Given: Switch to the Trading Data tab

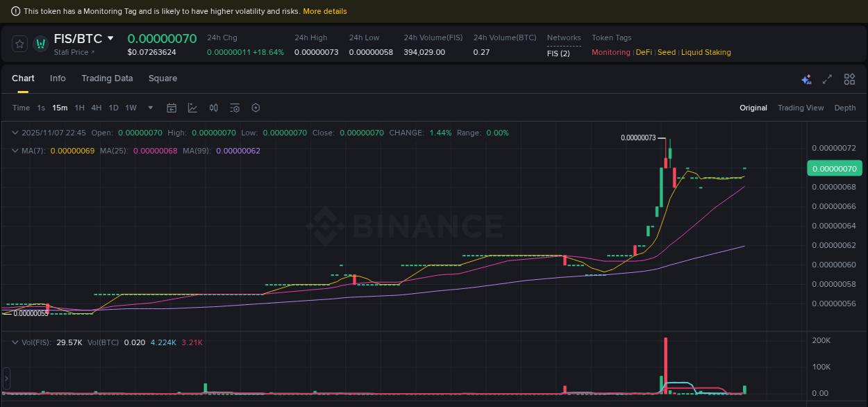Looking at the screenshot, I should click(107, 78).
